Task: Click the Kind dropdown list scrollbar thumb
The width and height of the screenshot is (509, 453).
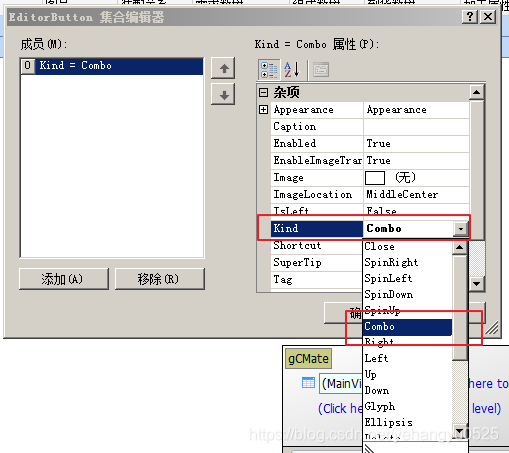Action: 460,308
